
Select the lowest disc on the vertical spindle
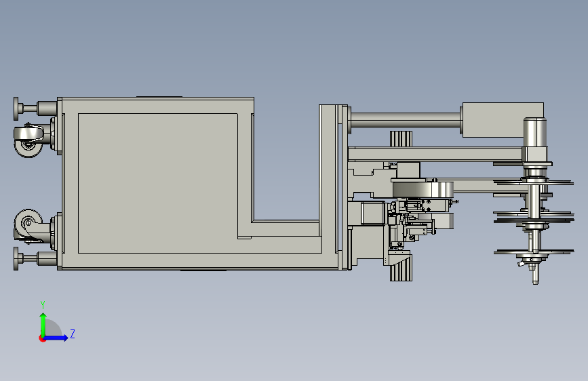tap(534, 252)
